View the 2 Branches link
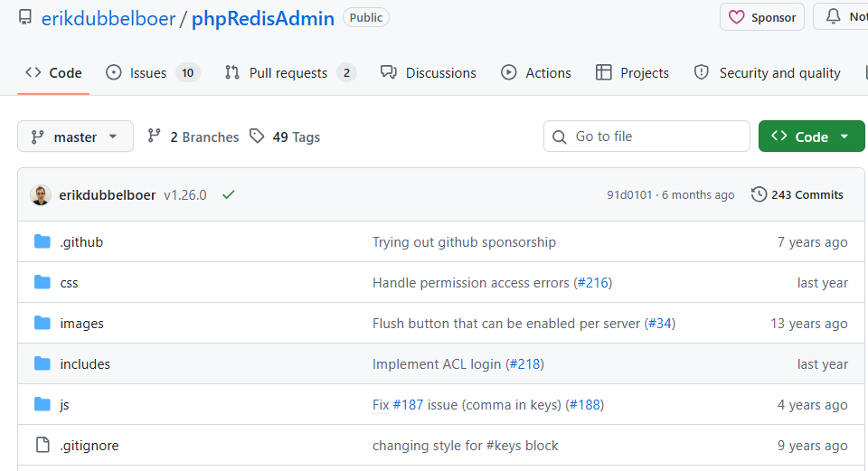 pos(193,137)
